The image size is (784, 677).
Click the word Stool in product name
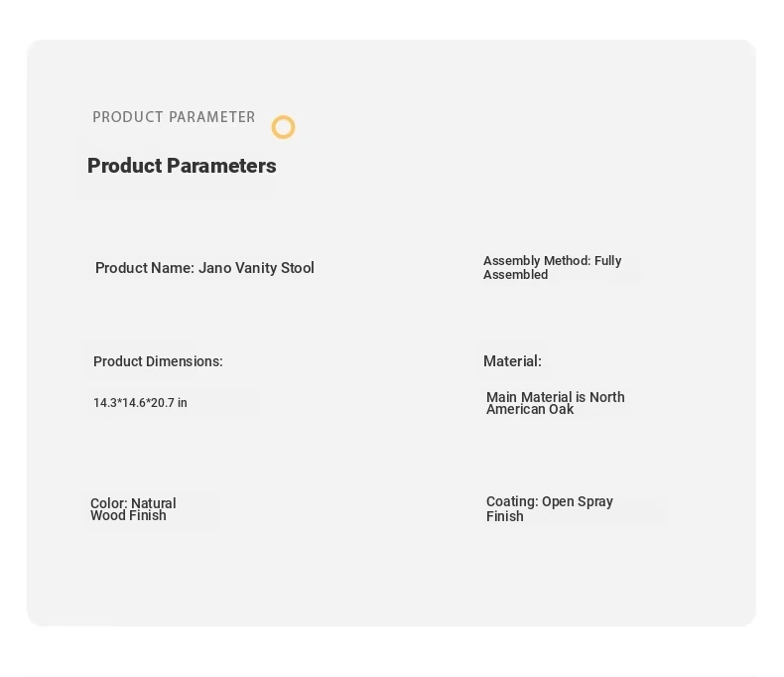[298, 268]
